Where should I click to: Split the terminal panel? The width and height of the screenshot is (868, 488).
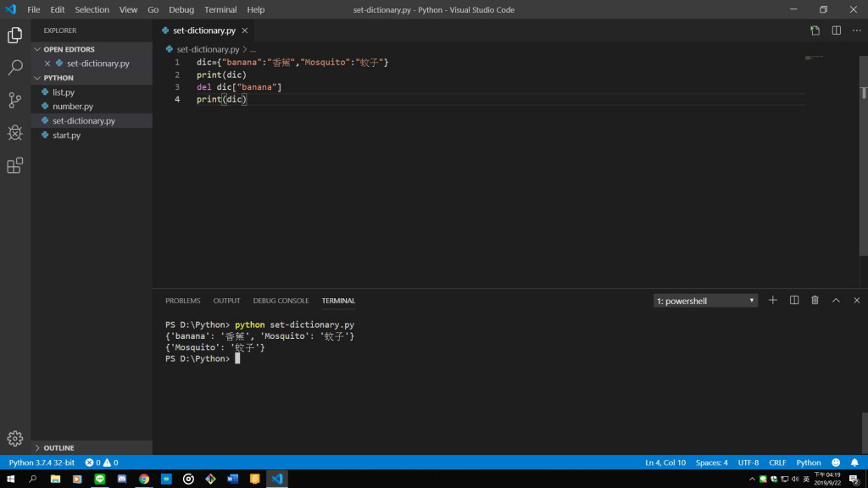point(793,301)
